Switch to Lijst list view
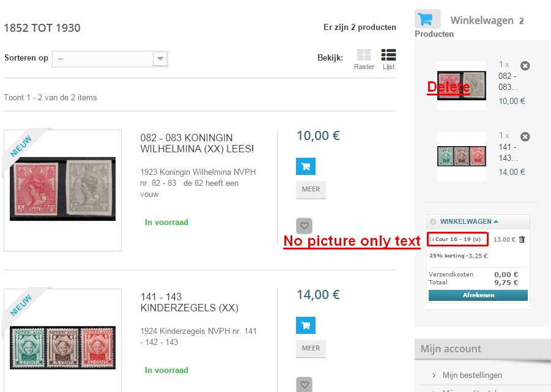Screen dimensions: 551x392 (389, 59)
